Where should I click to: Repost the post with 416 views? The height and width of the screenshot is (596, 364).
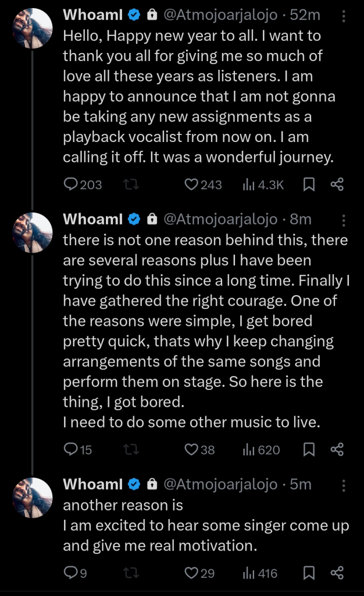click(131, 573)
